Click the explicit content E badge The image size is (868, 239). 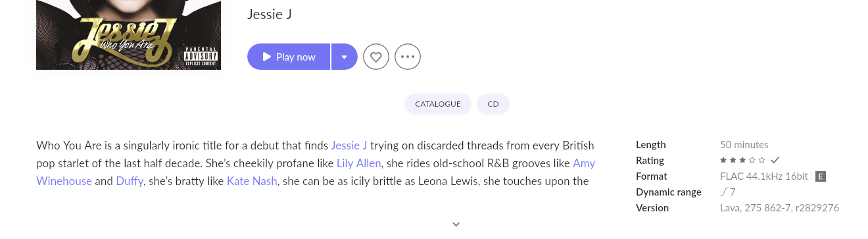coord(821,176)
